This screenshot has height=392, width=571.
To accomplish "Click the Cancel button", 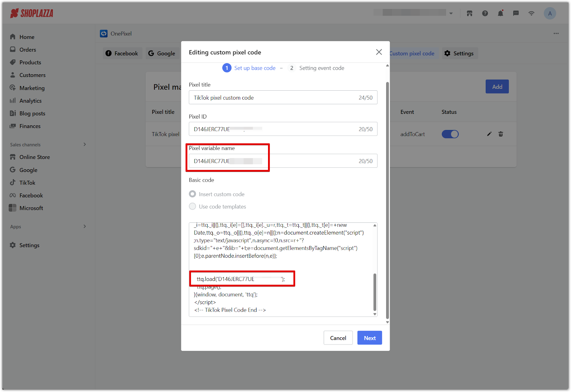I will tap(338, 338).
